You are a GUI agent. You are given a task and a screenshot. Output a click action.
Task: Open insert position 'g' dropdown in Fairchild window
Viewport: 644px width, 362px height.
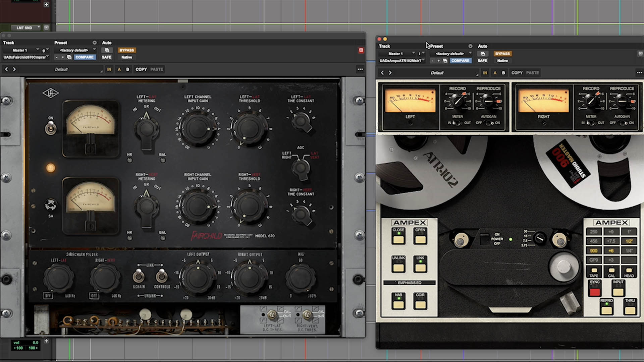click(x=45, y=50)
